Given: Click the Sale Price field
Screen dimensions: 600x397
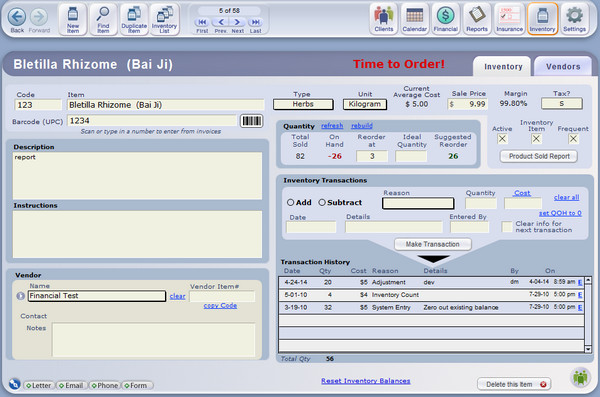Looking at the screenshot, I should coord(467,104).
